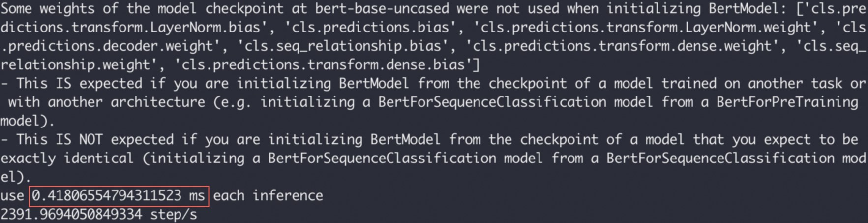
Task: Click the '2391.9694050849334' number in the step/s line
Action: (x=71, y=215)
